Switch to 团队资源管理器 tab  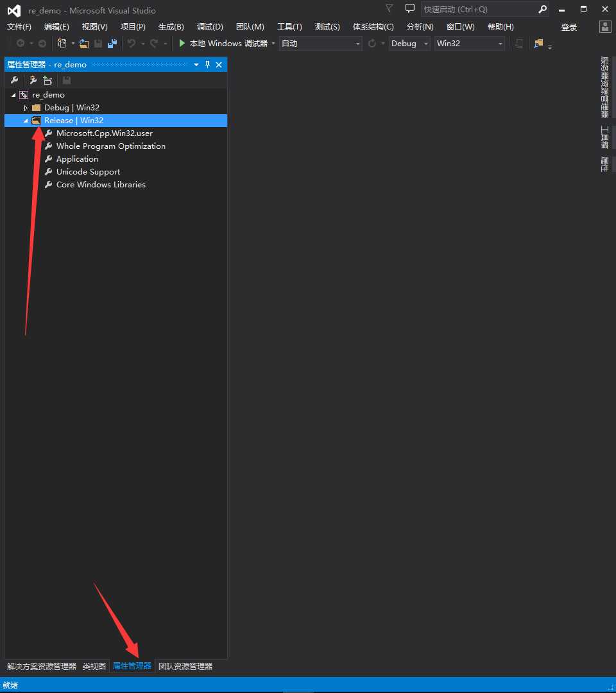(x=185, y=667)
